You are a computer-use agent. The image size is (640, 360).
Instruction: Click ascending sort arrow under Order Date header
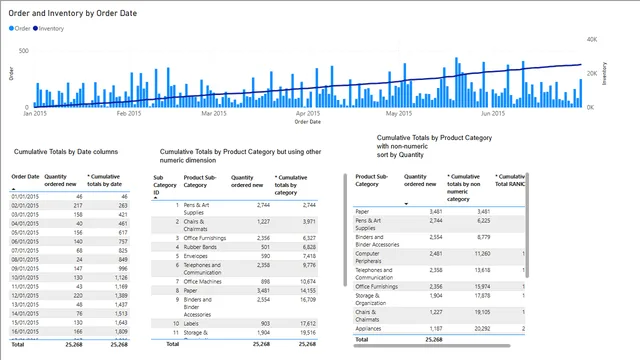tap(13, 189)
